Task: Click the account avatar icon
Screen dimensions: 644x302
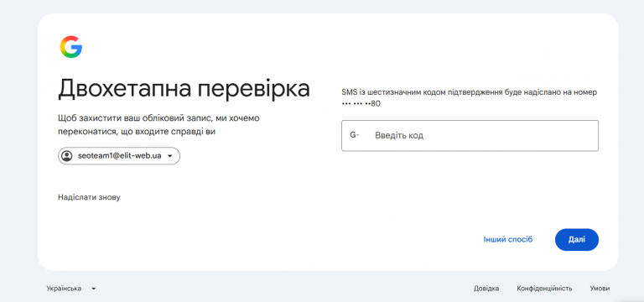Action: pyautogui.click(x=66, y=156)
